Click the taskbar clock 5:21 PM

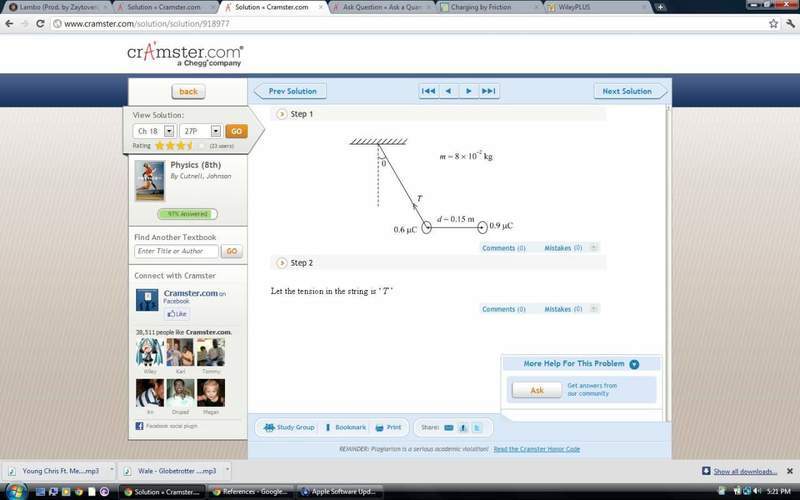779,491
